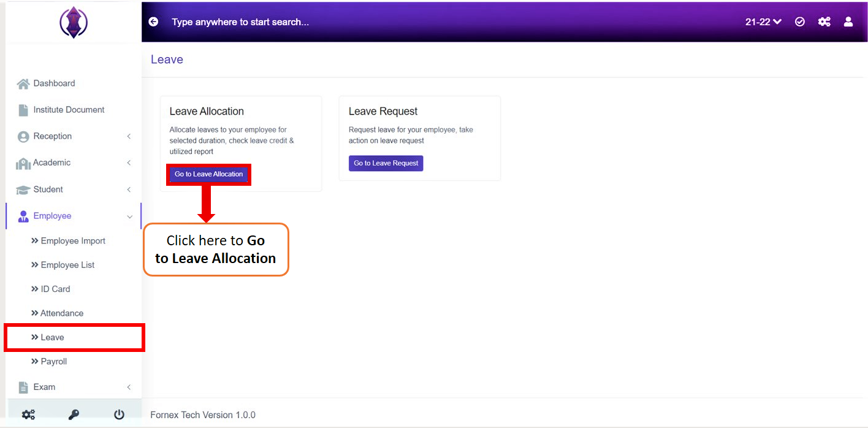Select Leave submenu item
The width and height of the screenshot is (868, 428).
(52, 337)
